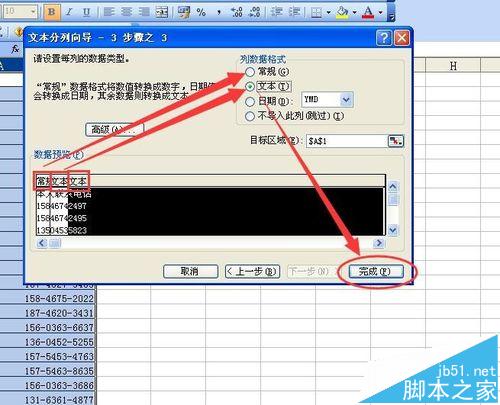
Task: Select the 常规 (General) radio button
Action: 250,72
